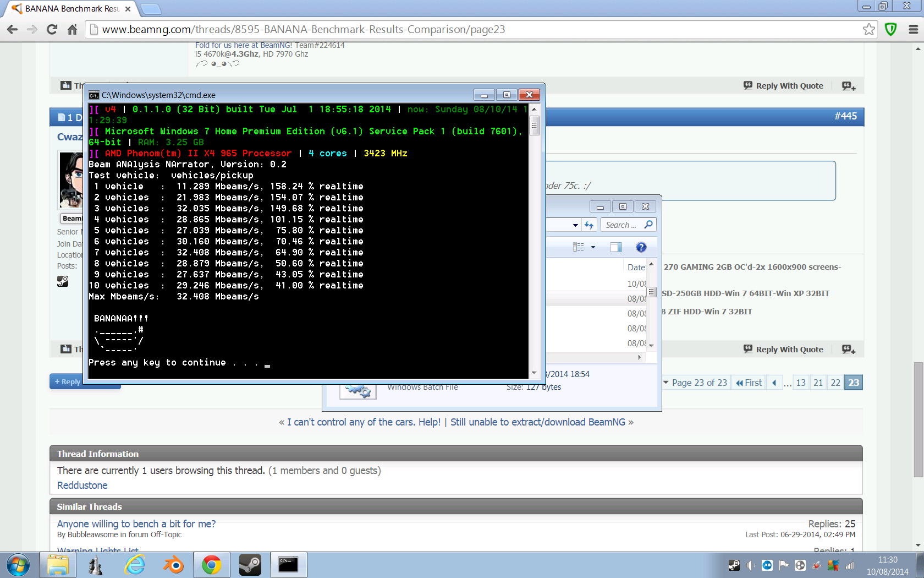Click the chess knight taskbar icon
Image resolution: width=924 pixels, height=578 pixels.
click(x=96, y=565)
